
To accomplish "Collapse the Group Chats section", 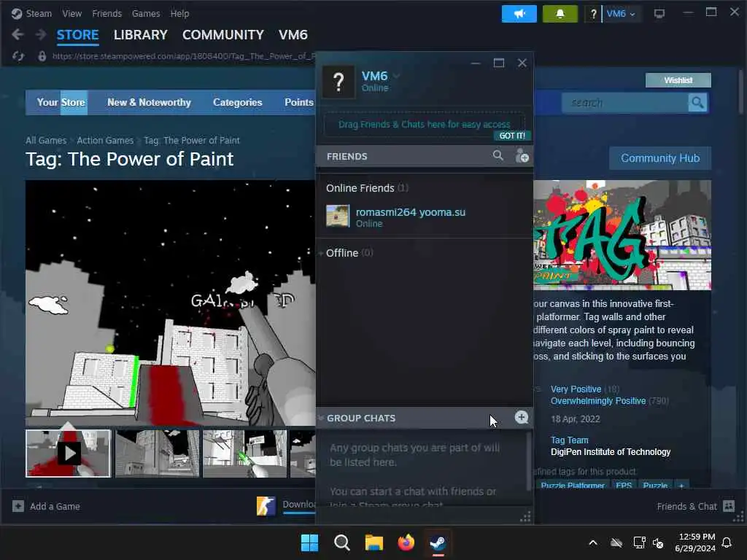I will point(322,418).
